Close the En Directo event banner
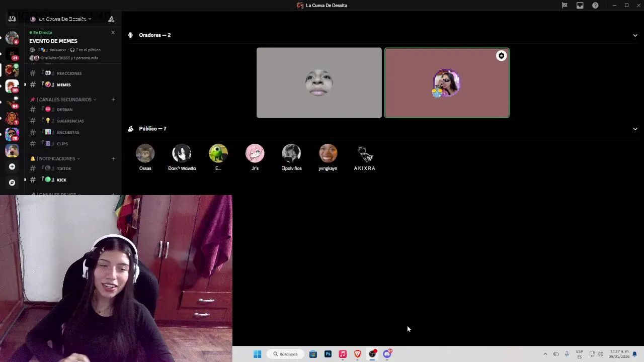The height and width of the screenshot is (362, 644). 113,32
